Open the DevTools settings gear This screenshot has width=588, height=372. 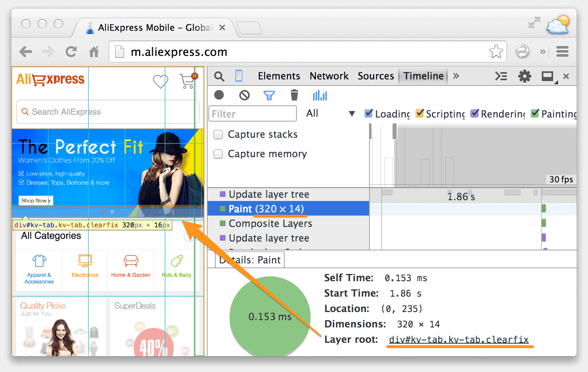pos(524,76)
